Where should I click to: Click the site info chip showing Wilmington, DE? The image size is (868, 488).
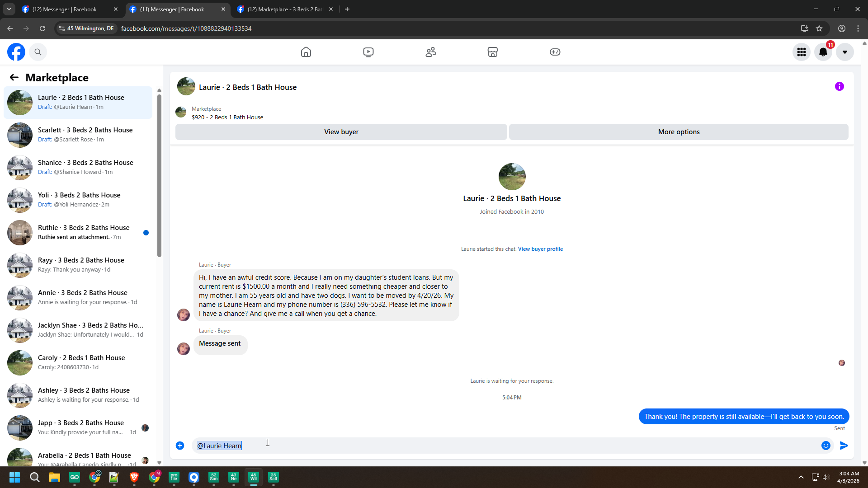(86, 28)
